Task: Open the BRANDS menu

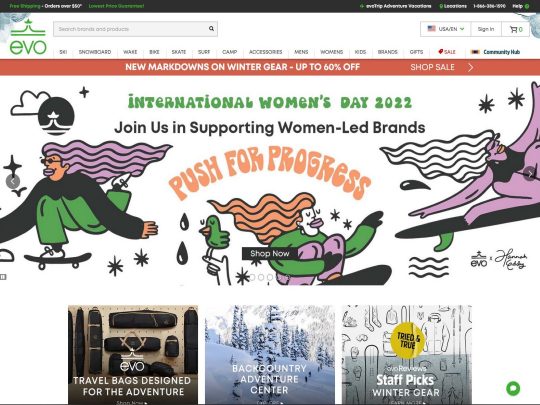Action: coord(387,52)
